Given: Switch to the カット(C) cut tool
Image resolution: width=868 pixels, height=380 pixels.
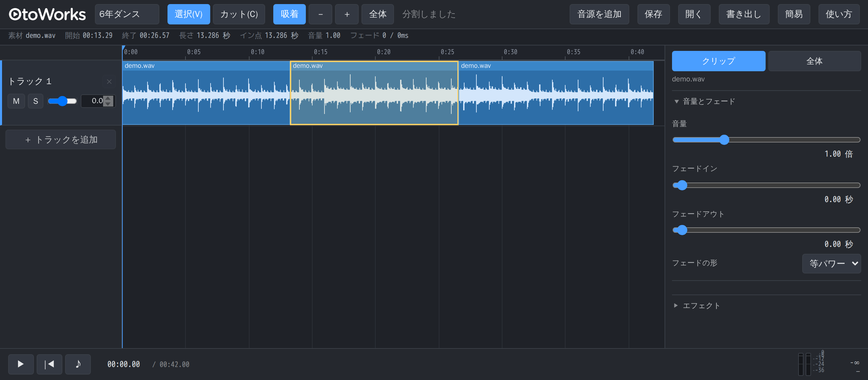Looking at the screenshot, I should pos(239,14).
